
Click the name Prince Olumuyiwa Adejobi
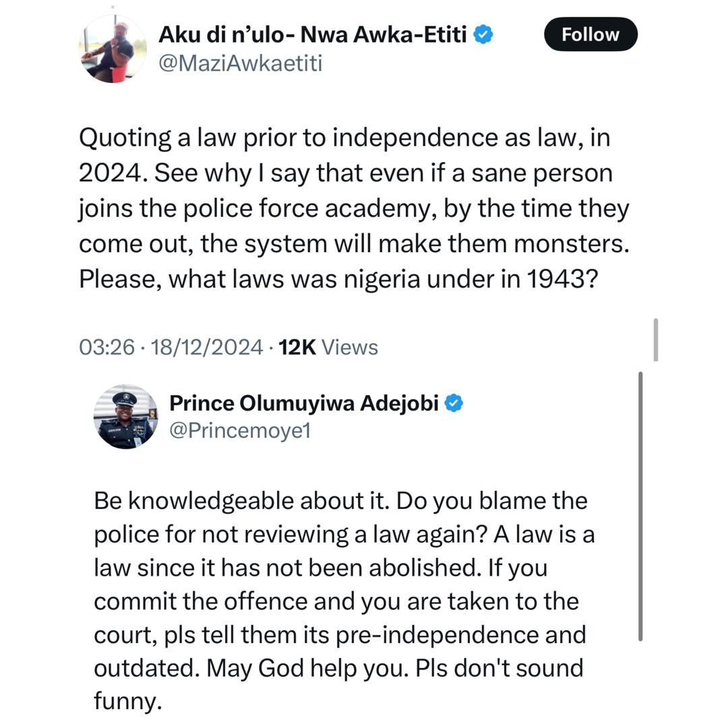304,403
